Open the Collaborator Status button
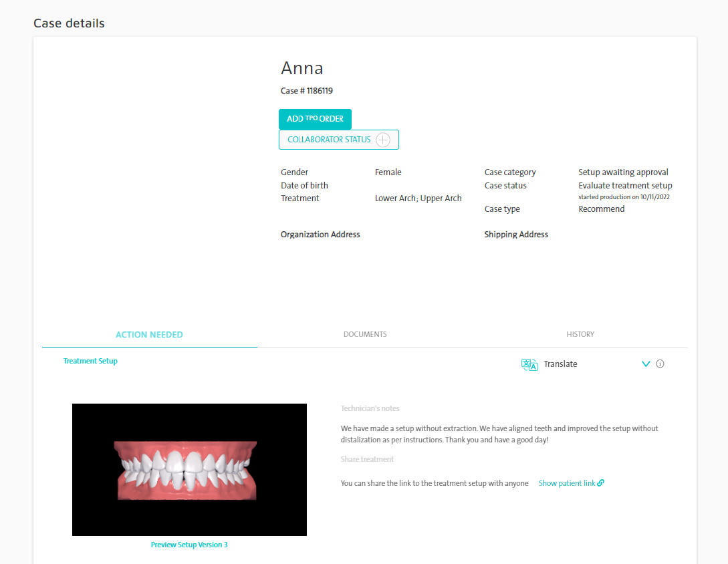Screen dimensions: 728x564 [x=338, y=140]
